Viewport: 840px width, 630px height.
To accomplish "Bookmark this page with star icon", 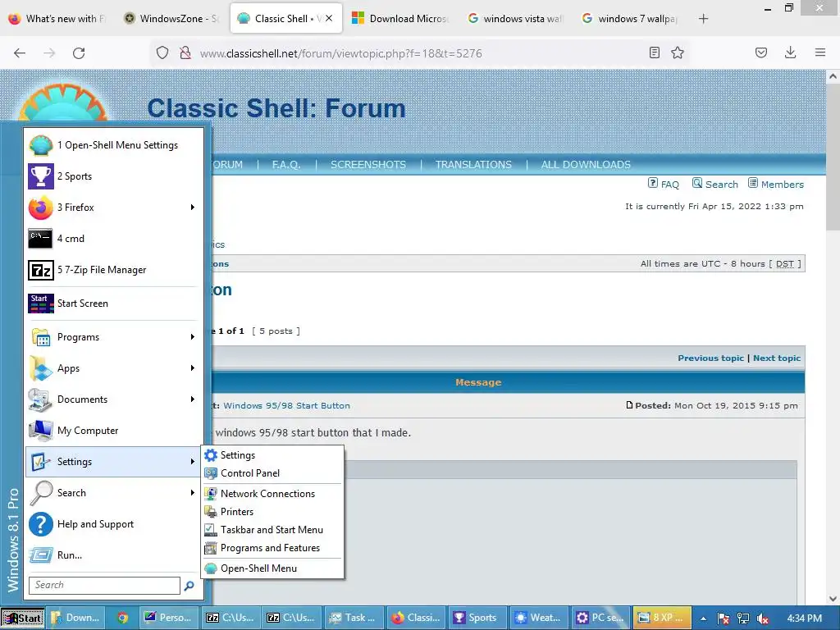I will (x=678, y=52).
